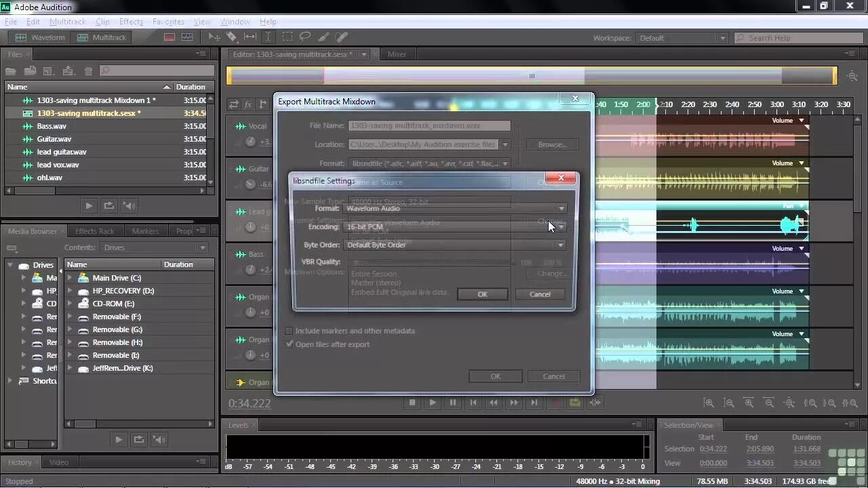Click Insert into Multitrack icon in Files panel
The width and height of the screenshot is (868, 488).
click(x=68, y=70)
